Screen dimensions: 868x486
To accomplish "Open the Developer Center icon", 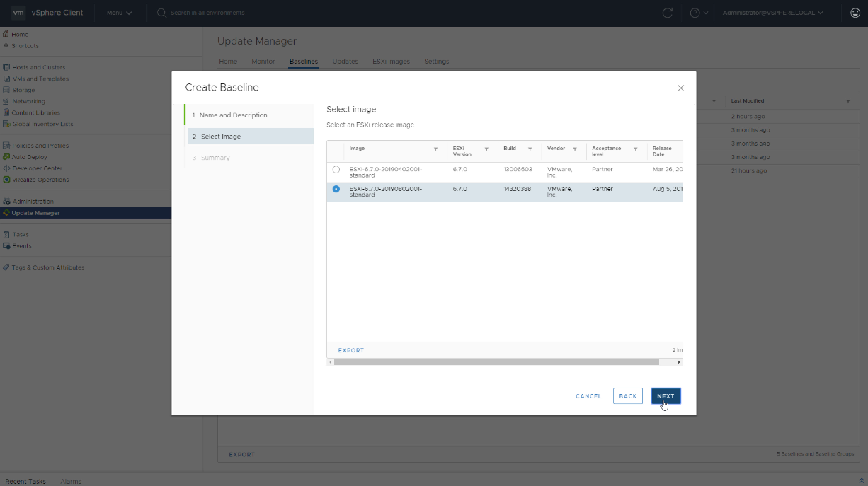I will 6,168.
